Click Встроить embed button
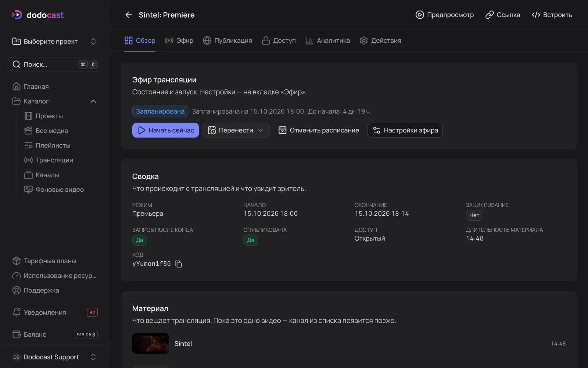Screen dimensions: 588x368 click(x=552, y=15)
